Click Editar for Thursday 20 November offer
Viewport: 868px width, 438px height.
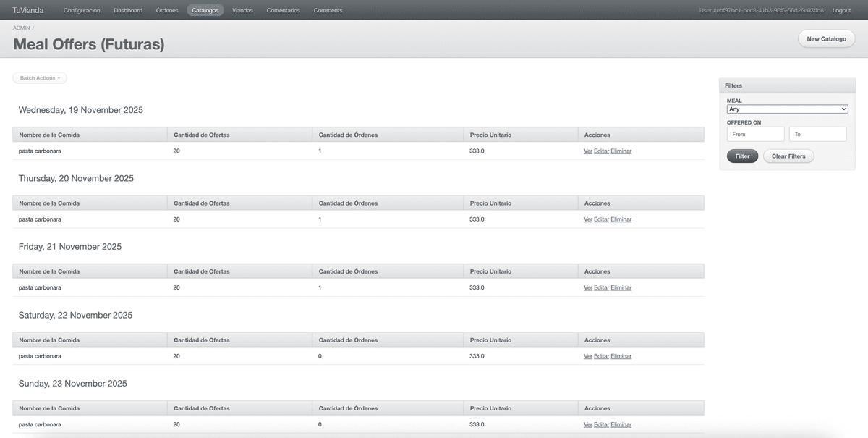601,219
